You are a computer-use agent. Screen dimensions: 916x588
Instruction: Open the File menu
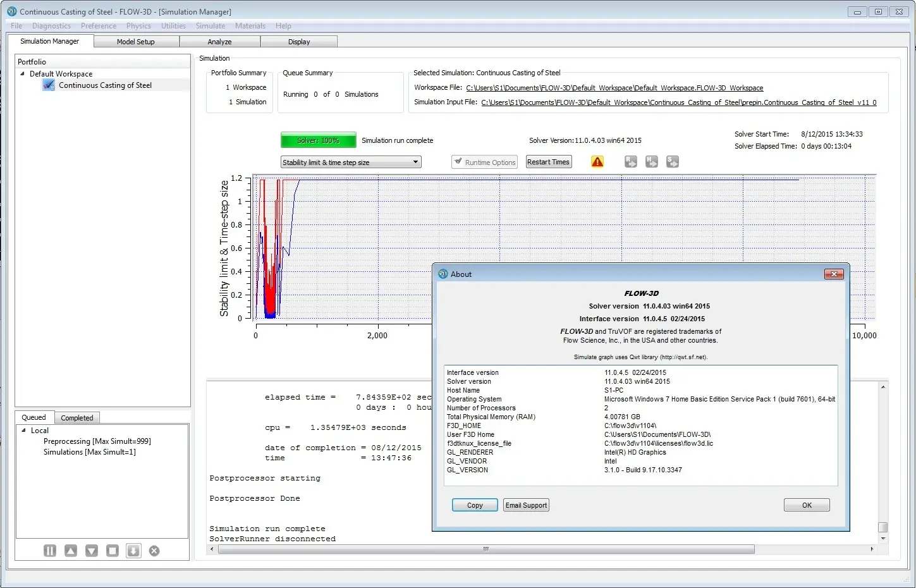pos(16,26)
